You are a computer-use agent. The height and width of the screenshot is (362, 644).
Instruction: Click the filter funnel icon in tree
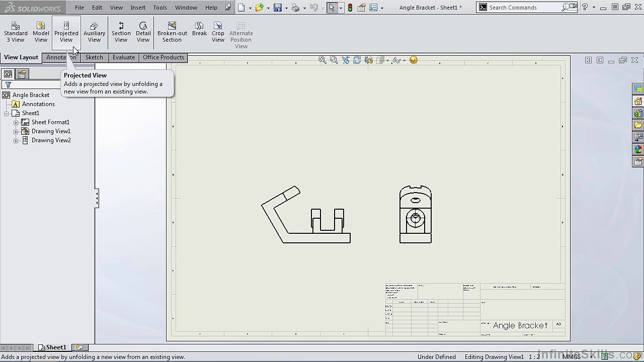tap(8, 84)
